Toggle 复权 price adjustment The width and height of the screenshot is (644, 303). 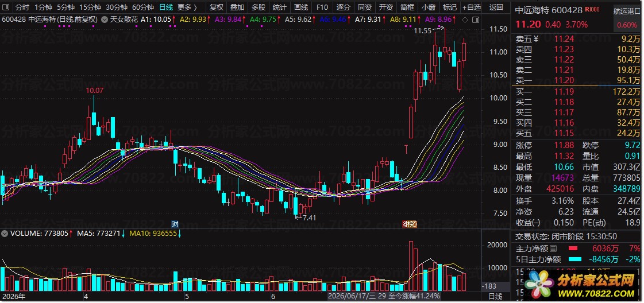pyautogui.click(x=217, y=7)
